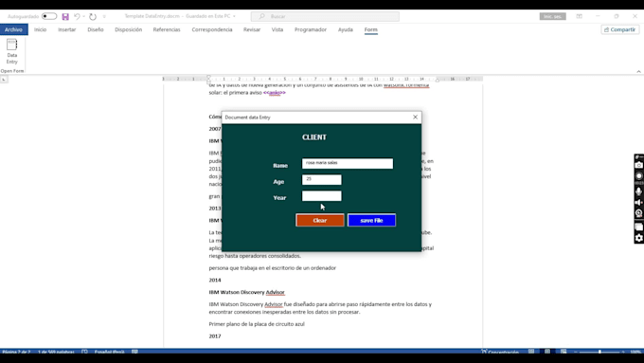644x363 pixels.
Task: Select the Form tab
Action: coord(371,29)
